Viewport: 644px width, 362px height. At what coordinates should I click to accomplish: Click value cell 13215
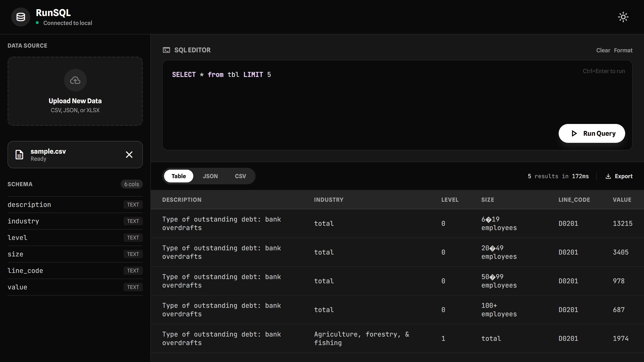point(623,223)
